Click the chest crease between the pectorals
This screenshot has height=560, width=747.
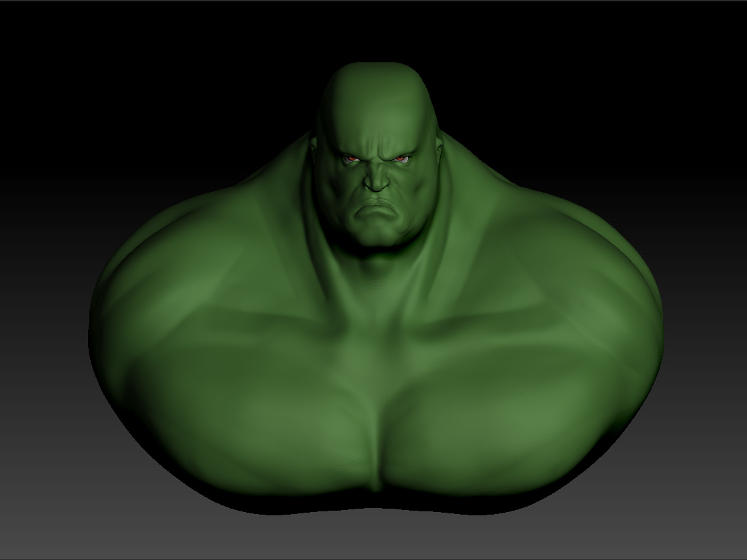[x=378, y=443]
